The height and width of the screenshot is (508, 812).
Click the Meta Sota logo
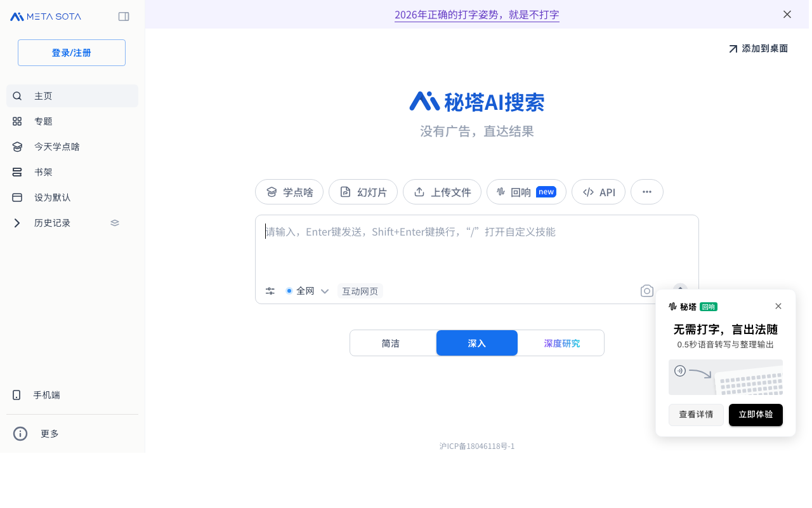pyautogui.click(x=45, y=16)
